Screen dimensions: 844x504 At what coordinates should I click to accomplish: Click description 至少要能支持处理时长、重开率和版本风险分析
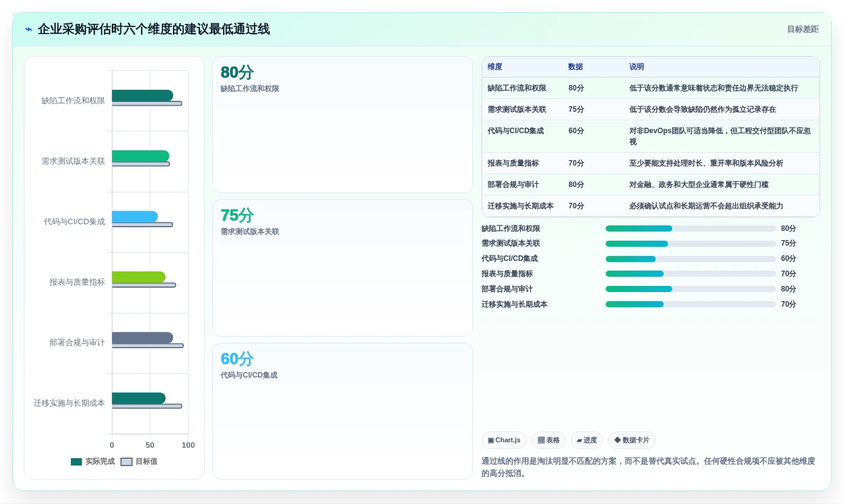[x=706, y=163]
